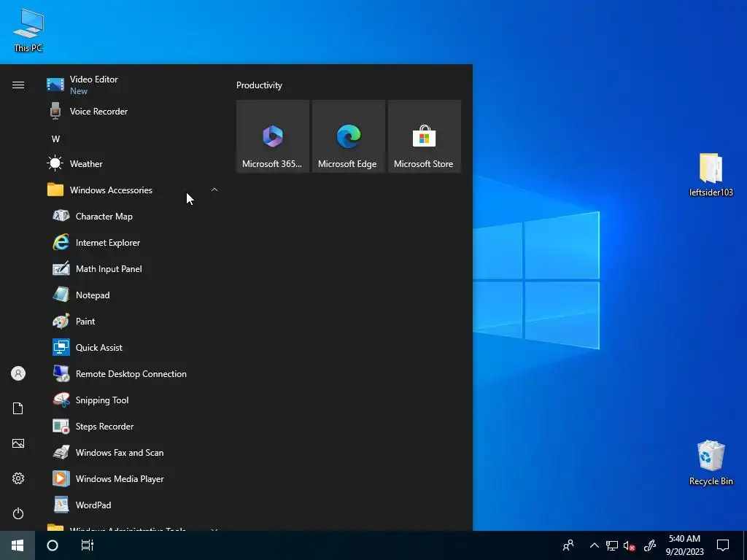747x560 pixels.
Task: Open WordPad
Action: coord(133,505)
